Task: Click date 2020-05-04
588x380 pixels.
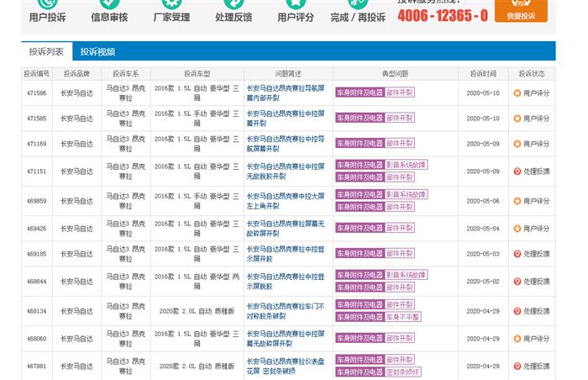Action: pos(483,229)
